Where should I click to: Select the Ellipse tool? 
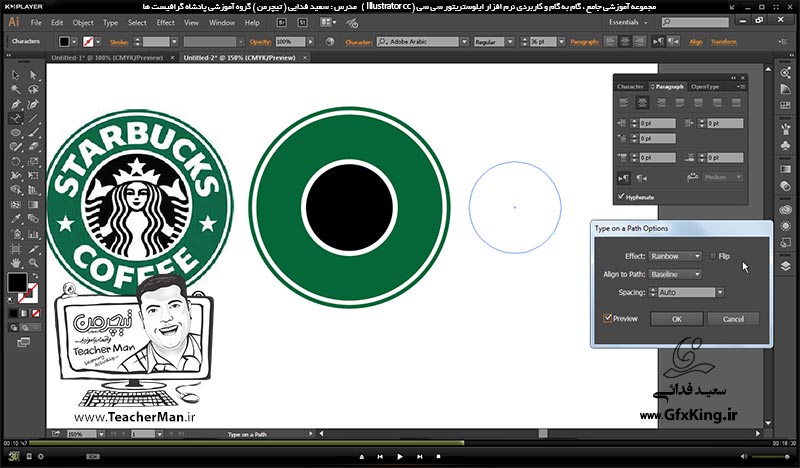(x=16, y=133)
